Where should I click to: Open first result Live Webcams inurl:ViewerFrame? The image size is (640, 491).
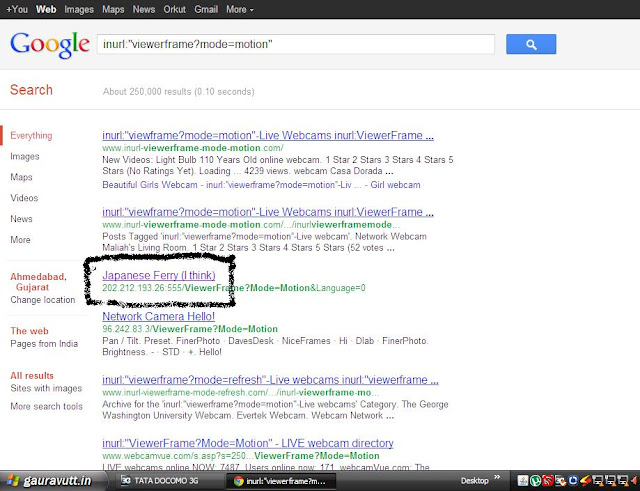(268, 135)
